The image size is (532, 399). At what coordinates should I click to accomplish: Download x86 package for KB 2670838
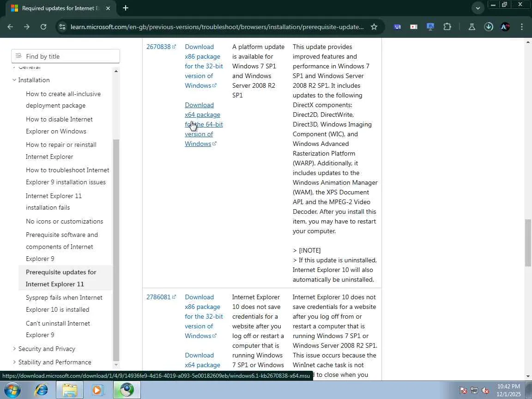coord(204,66)
